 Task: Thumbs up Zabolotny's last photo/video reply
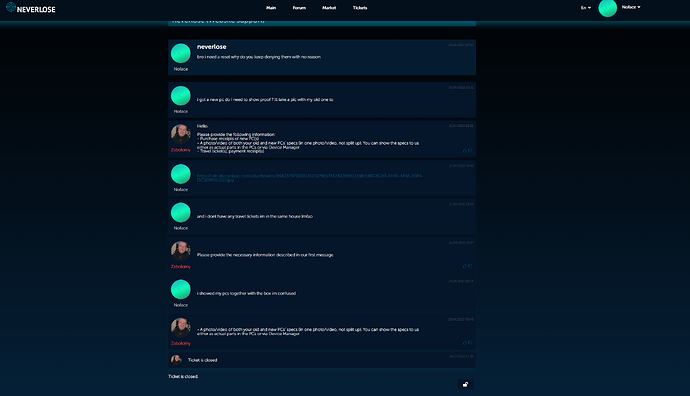click(465, 342)
